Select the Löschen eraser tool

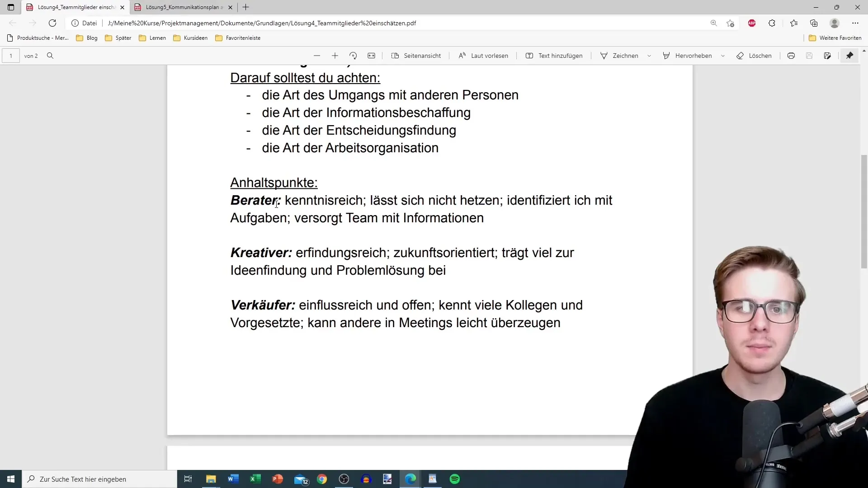(x=754, y=56)
